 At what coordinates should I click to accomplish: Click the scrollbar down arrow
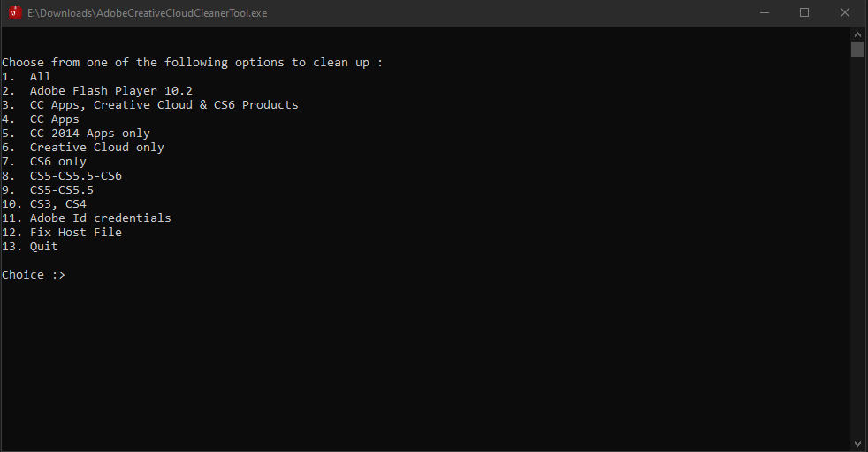pos(857,444)
